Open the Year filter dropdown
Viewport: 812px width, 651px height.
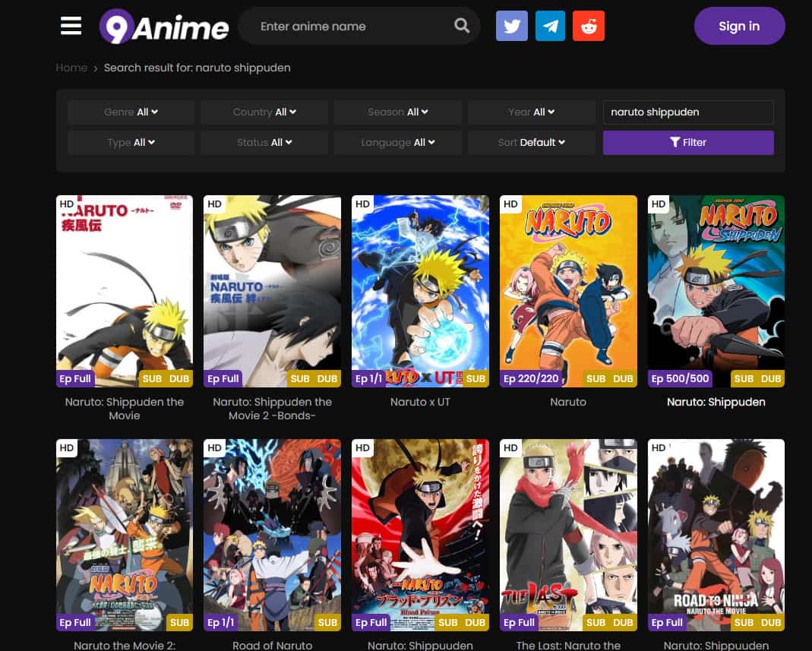point(531,112)
